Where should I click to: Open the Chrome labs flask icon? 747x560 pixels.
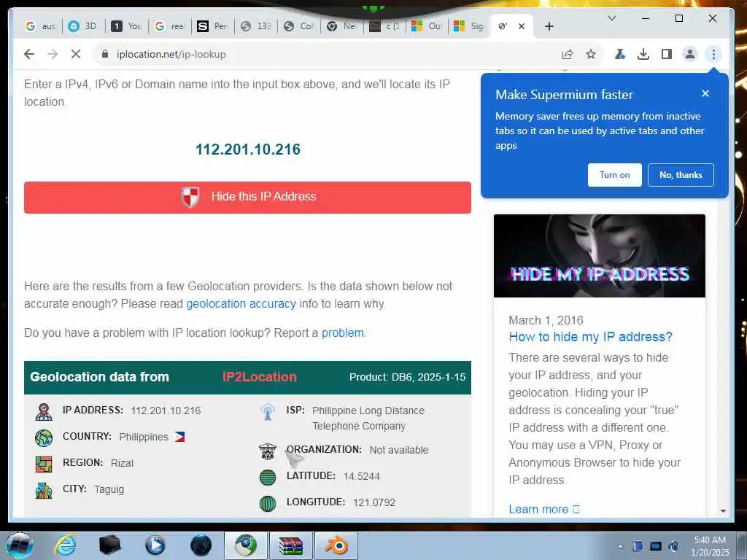point(620,54)
